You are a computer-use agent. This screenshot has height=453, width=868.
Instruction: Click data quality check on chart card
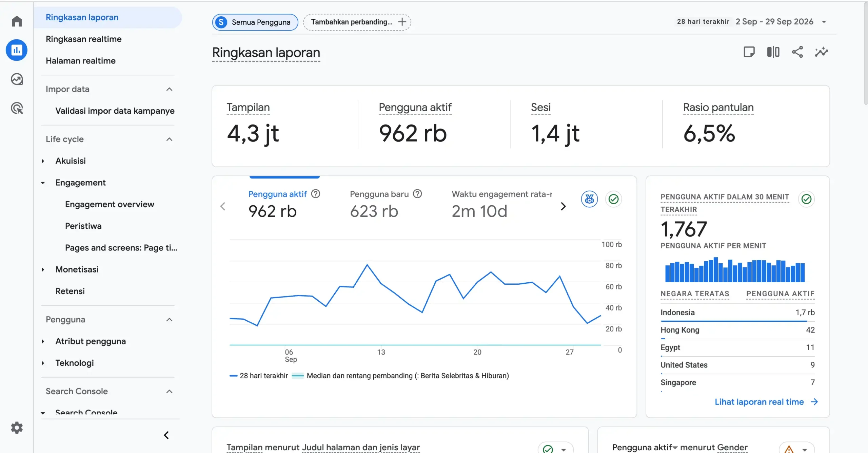coord(613,199)
